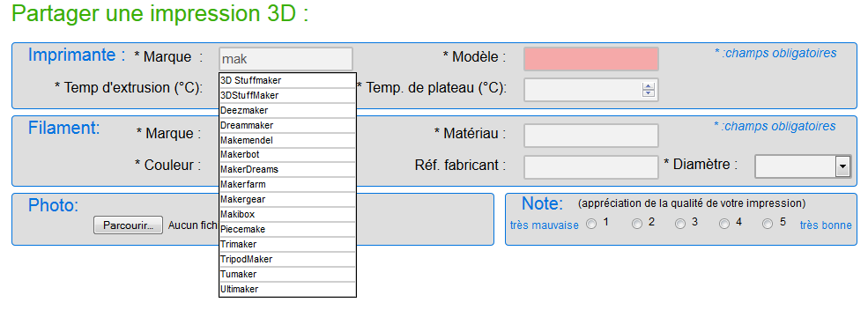Select Makergear in autocomplete list

pos(287,199)
